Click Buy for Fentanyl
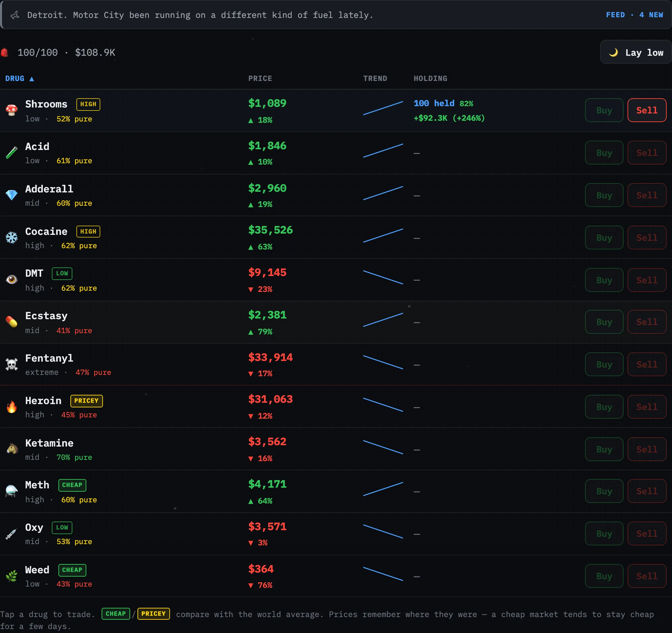 tap(604, 365)
